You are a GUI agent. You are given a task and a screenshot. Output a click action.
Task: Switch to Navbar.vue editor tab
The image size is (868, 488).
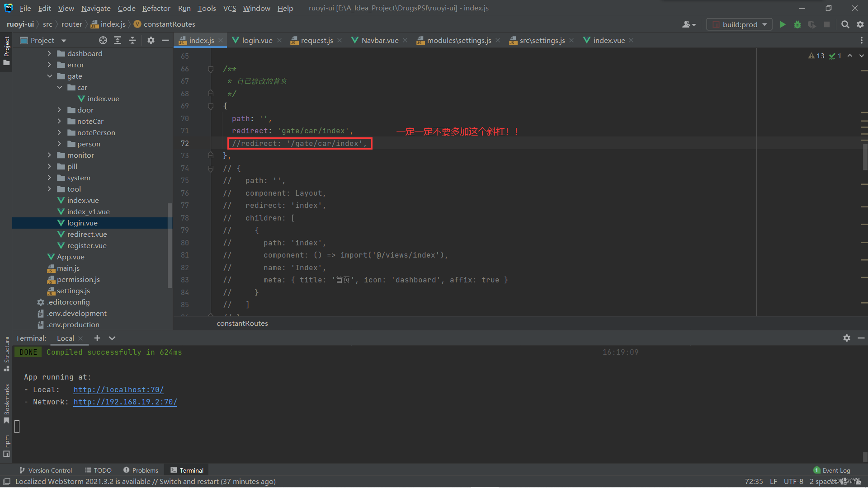(x=380, y=40)
